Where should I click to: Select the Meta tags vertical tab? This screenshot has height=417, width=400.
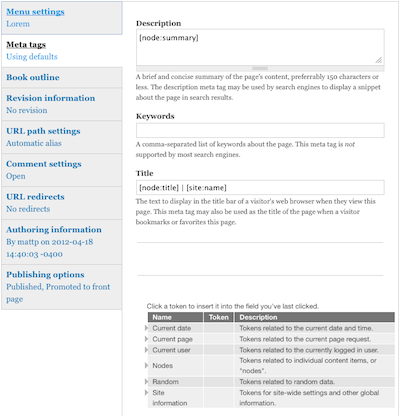tap(26, 45)
